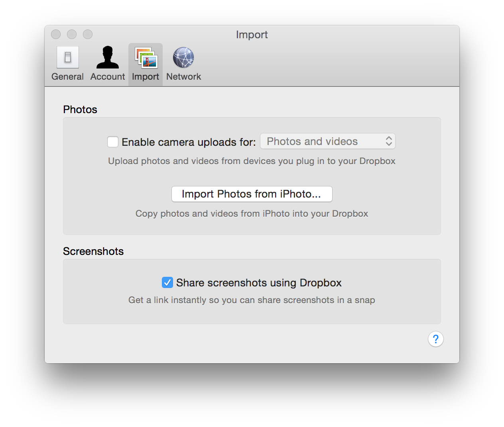Viewport: 504px width, 427px height.
Task: Switch to the General tab label
Action: point(67,76)
